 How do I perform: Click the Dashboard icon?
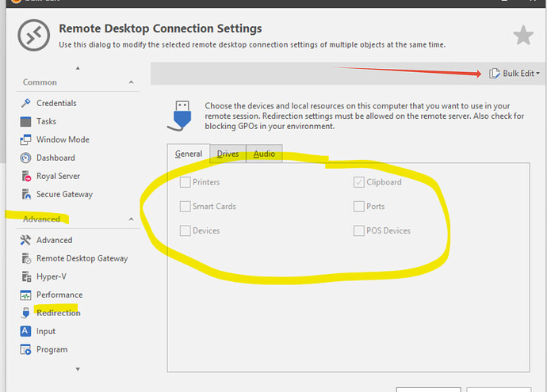(25, 158)
